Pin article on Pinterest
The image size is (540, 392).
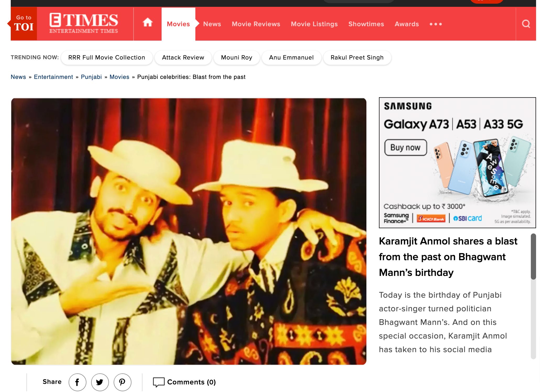pos(122,382)
